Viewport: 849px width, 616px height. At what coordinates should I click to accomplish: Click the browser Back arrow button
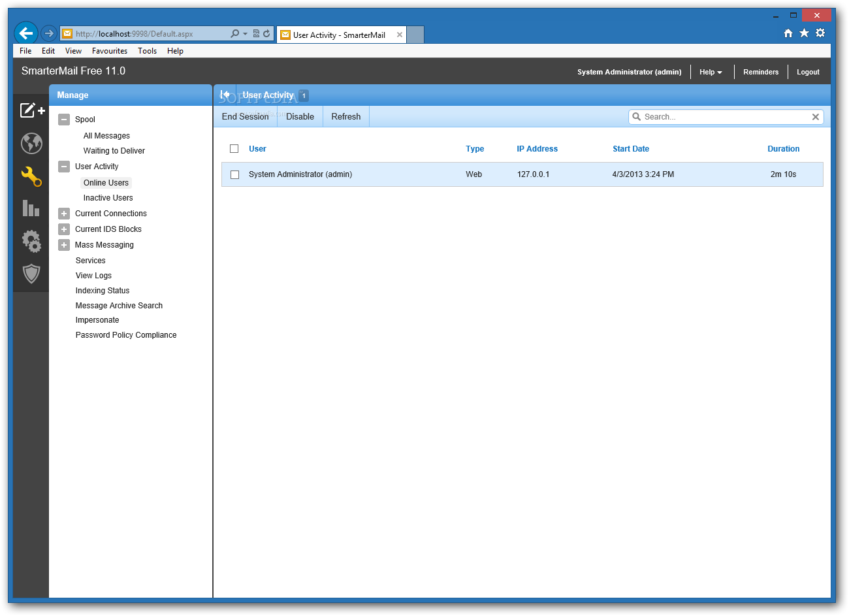[x=26, y=33]
